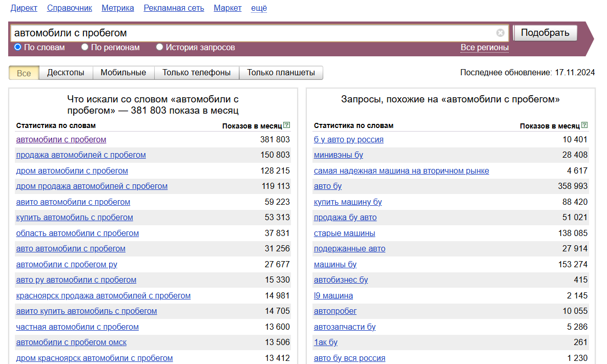Switch to the 'Десктопы' tab
The height and width of the screenshot is (364, 607).
point(66,73)
